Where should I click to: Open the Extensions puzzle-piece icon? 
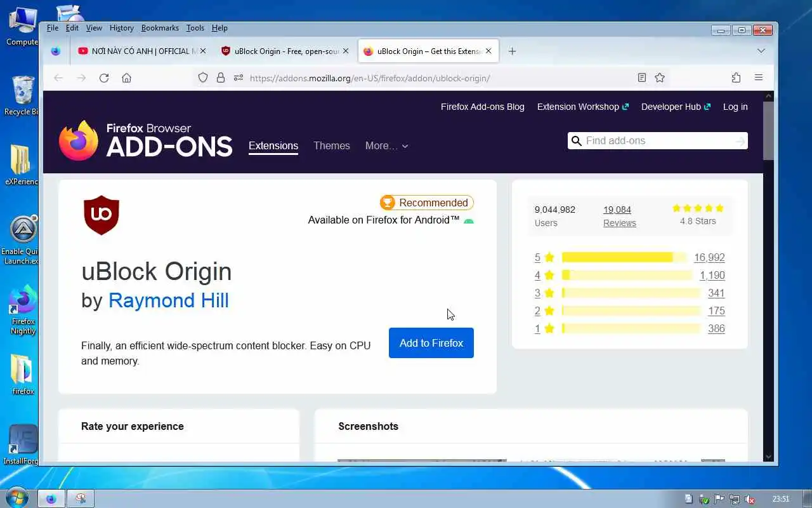coord(736,77)
